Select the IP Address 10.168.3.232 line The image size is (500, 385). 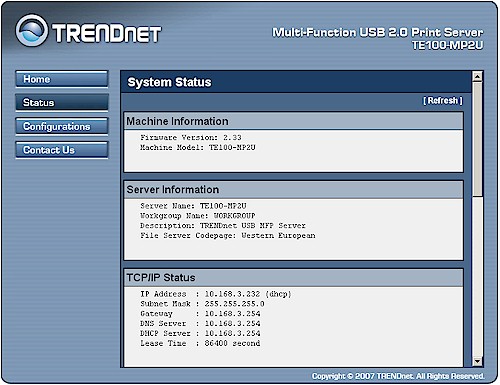pyautogui.click(x=216, y=294)
